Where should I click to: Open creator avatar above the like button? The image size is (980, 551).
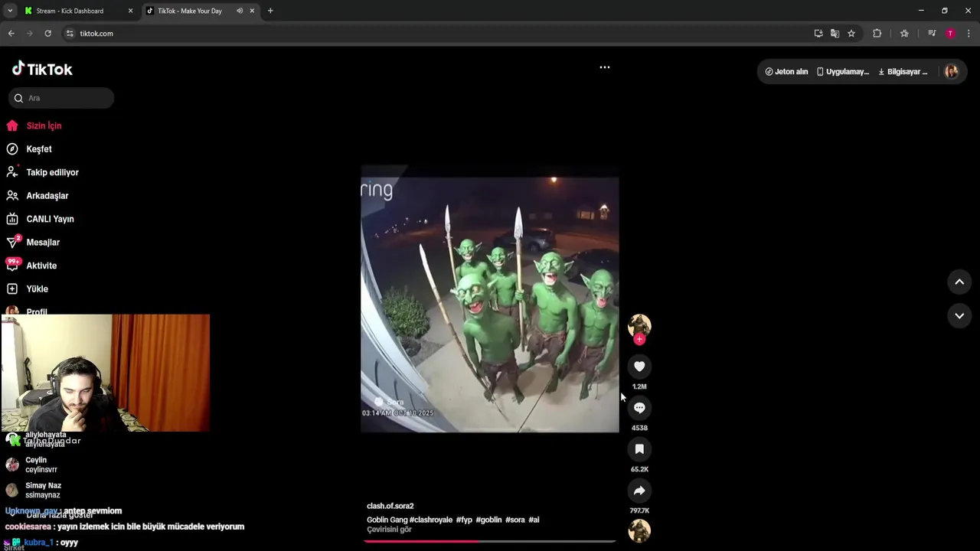click(x=639, y=325)
